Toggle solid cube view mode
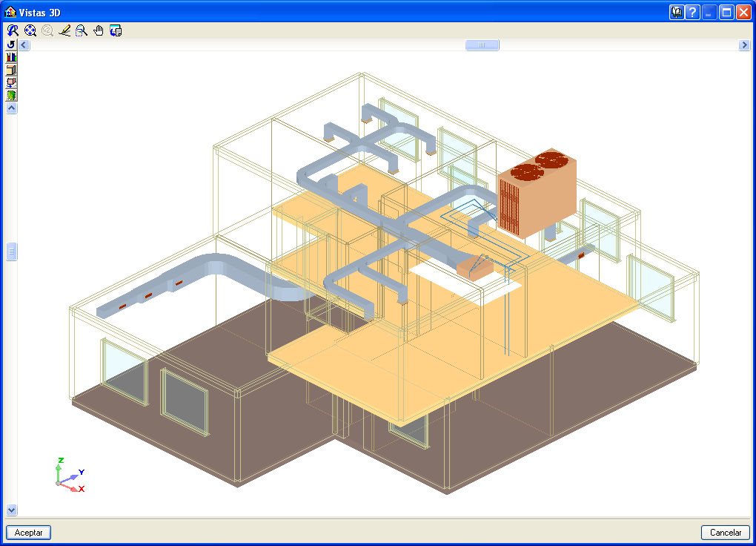 click(10, 70)
